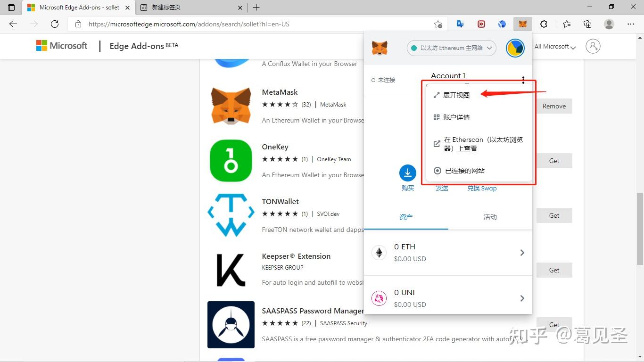Image resolution: width=644 pixels, height=362 pixels.
Task: Click Get button for OneKey extension
Action: 554,161
